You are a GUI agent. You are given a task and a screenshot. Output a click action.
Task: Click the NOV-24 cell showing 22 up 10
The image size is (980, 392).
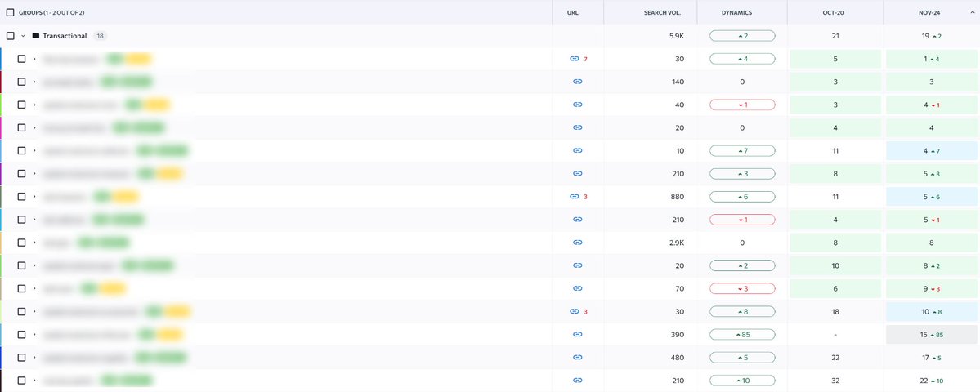(x=931, y=380)
